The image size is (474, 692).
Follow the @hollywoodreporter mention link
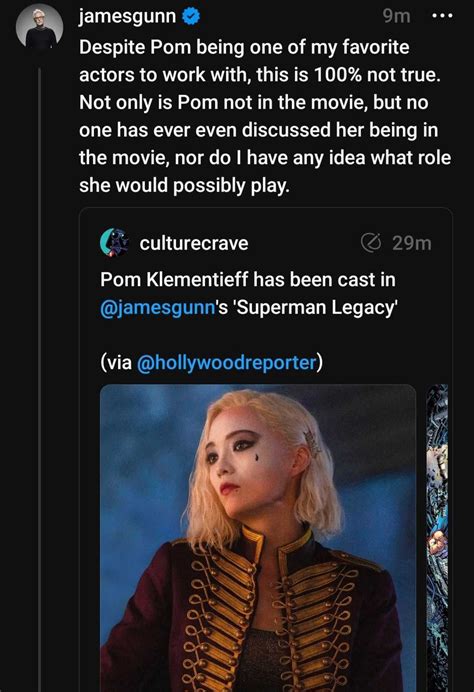(x=227, y=363)
